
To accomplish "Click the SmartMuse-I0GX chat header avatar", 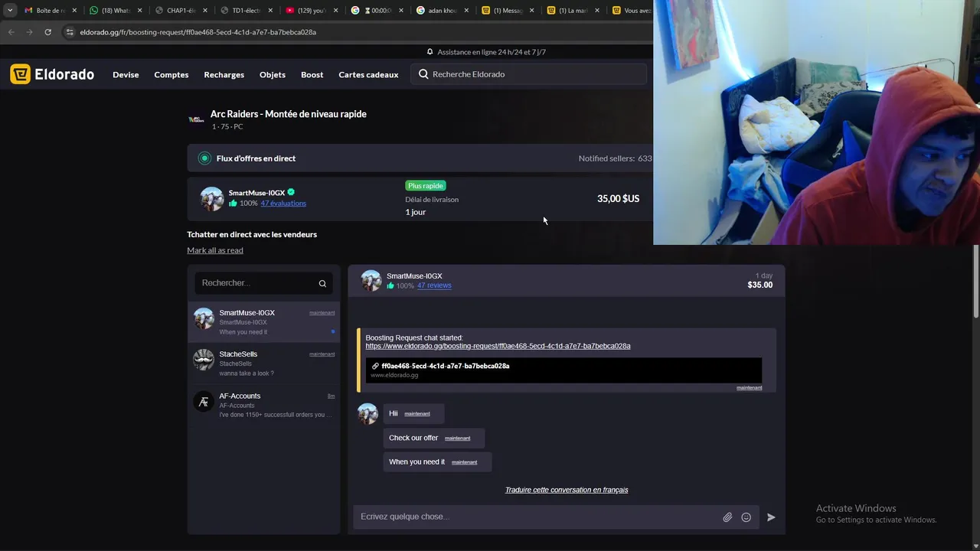I will 371,280.
